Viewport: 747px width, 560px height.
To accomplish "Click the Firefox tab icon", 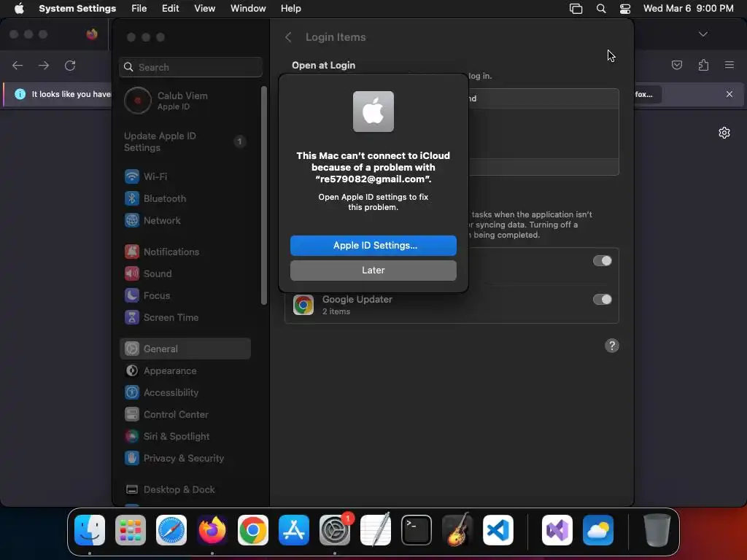I will click(x=92, y=34).
